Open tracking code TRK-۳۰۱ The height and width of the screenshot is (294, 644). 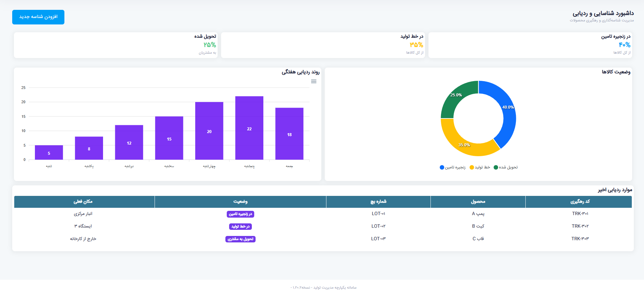pos(580,214)
